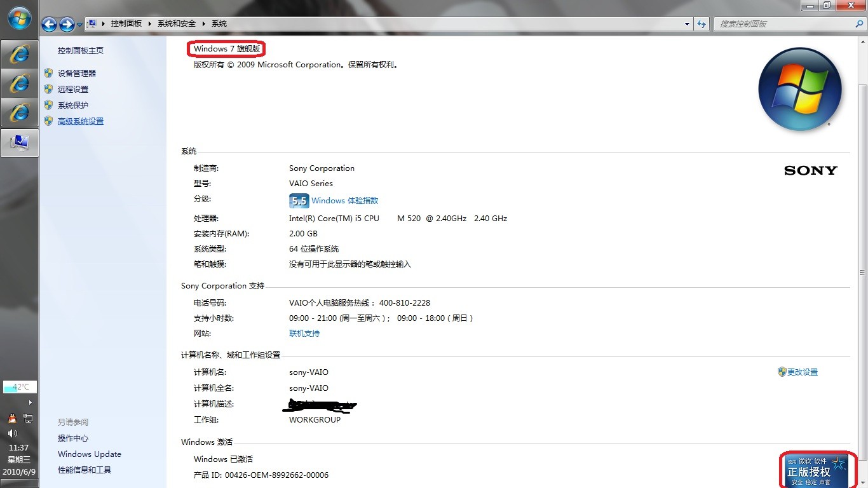Open 控制面板主页
This screenshot has width=868, height=488.
tap(81, 51)
